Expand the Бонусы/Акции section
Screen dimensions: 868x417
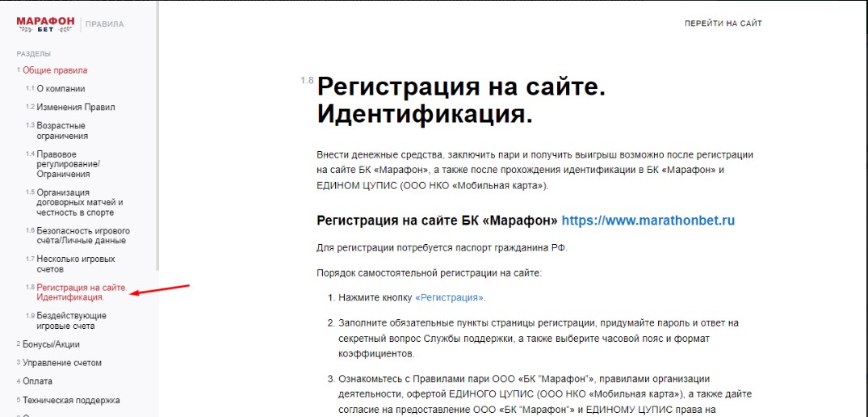[x=51, y=344]
